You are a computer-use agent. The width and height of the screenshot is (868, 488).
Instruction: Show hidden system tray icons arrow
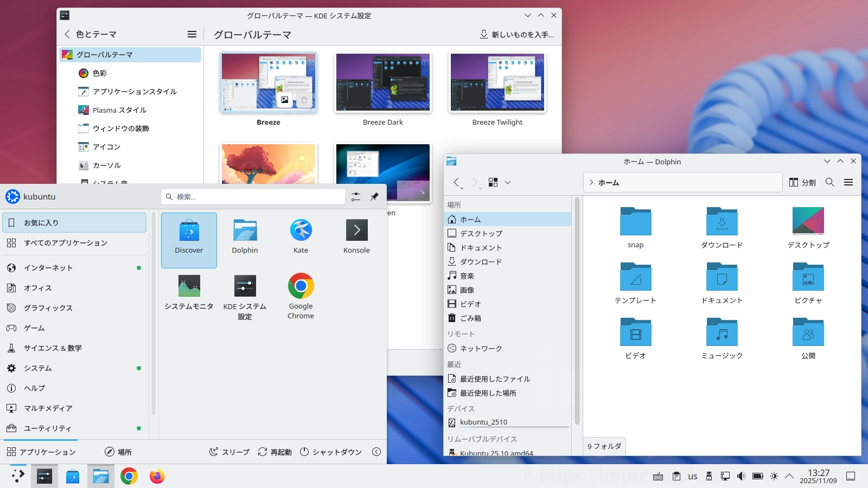(x=789, y=476)
